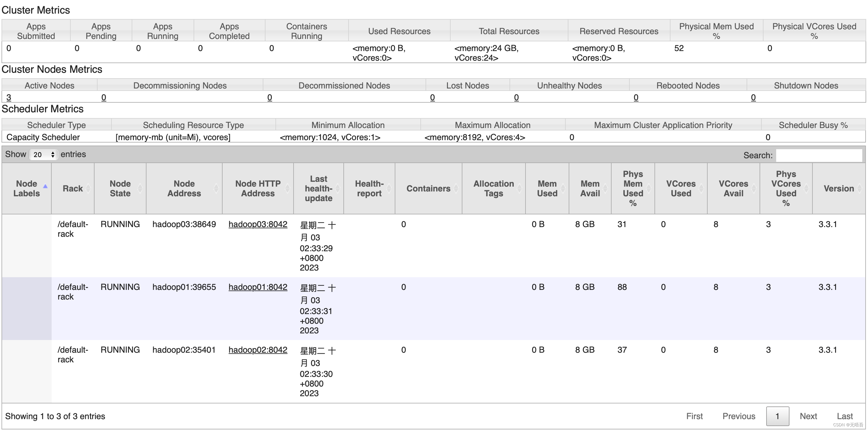
Task: Click sort icon in Mem Avail header
Action: 606,188
